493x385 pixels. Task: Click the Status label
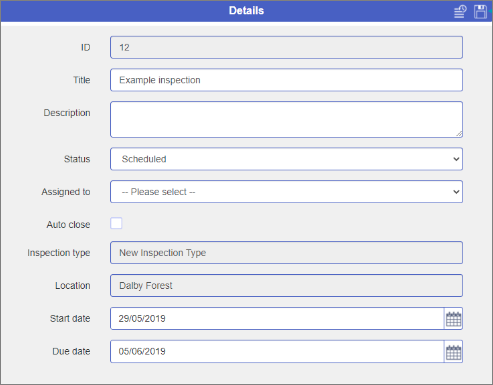point(77,159)
